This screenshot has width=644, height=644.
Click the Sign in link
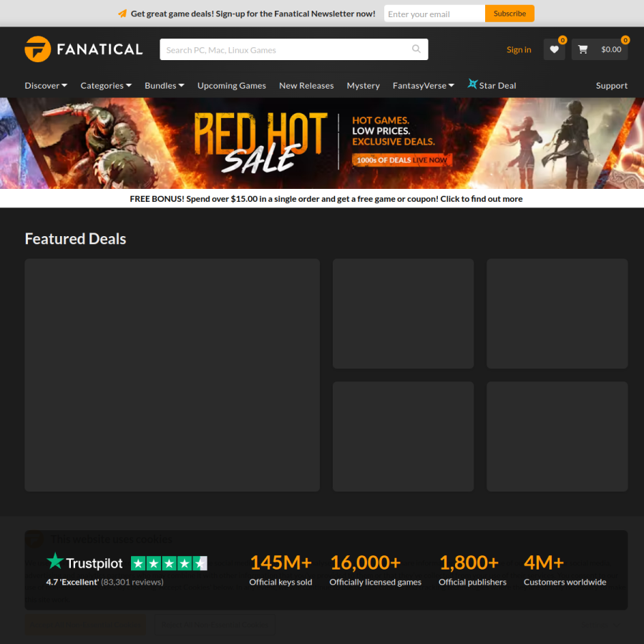pyautogui.click(x=519, y=49)
